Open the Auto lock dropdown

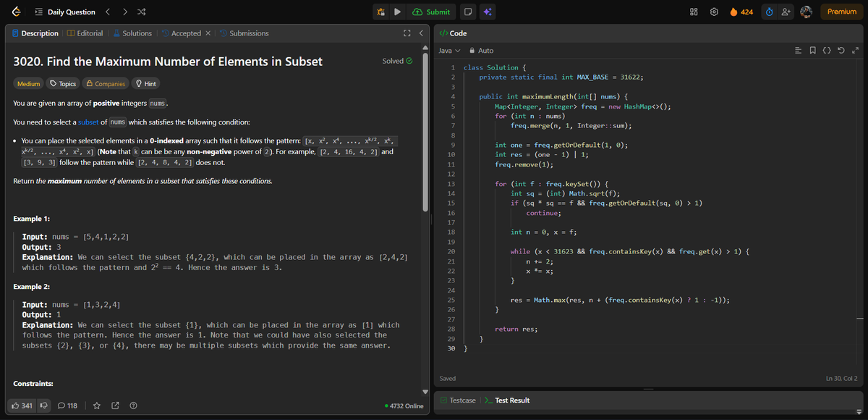click(x=482, y=51)
